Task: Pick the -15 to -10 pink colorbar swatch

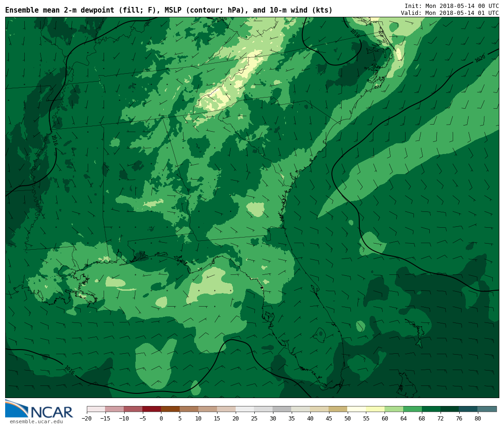Action: (x=114, y=409)
